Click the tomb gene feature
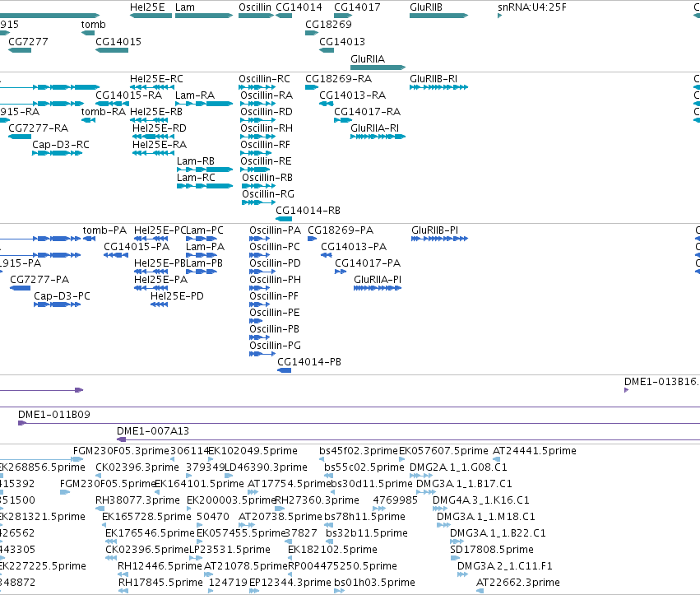This screenshot has width=700, height=595. click(88, 33)
